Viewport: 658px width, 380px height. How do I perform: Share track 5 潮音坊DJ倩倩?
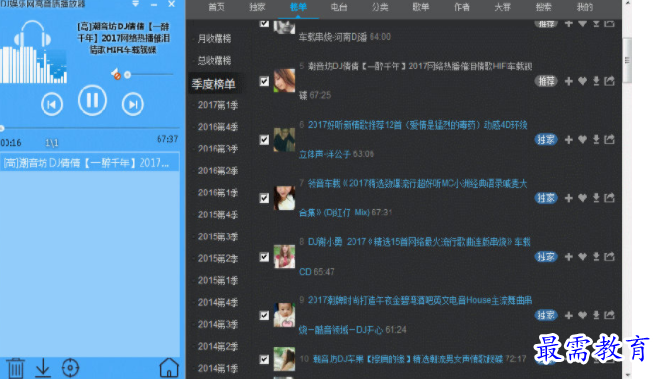click(x=609, y=81)
